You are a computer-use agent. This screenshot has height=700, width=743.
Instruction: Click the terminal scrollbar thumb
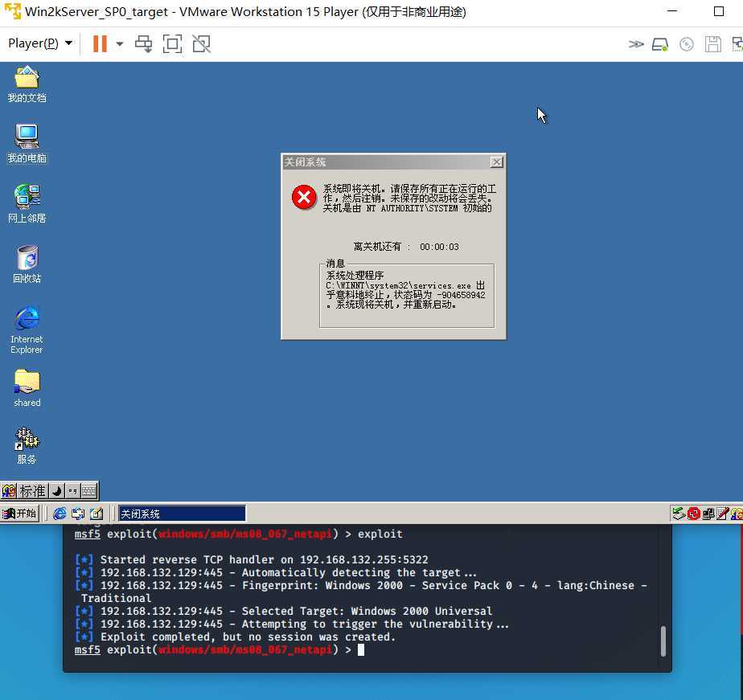click(663, 641)
